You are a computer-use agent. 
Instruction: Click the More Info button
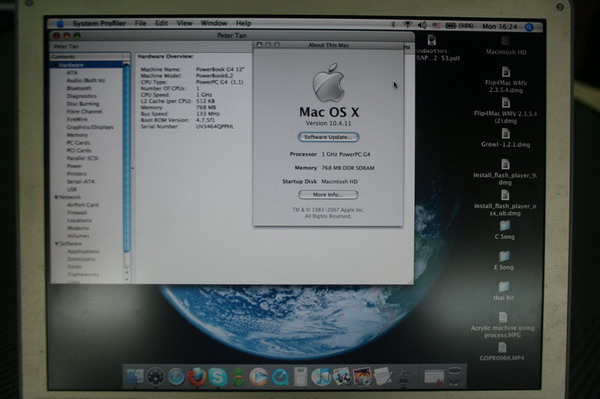coord(328,195)
